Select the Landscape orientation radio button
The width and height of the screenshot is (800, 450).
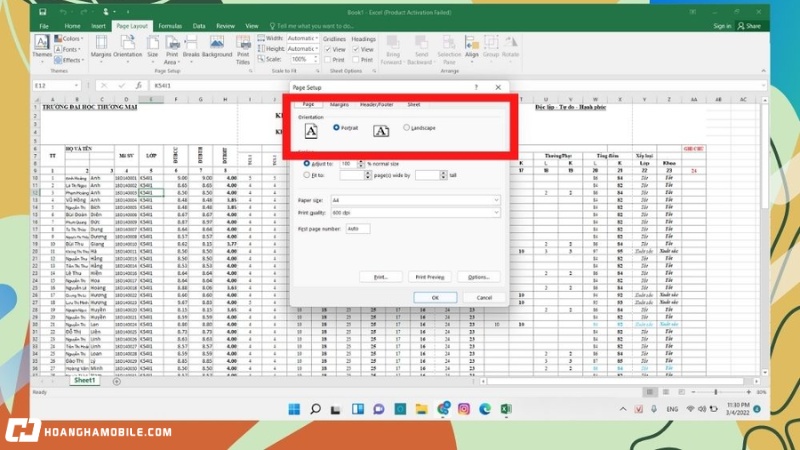(x=406, y=128)
